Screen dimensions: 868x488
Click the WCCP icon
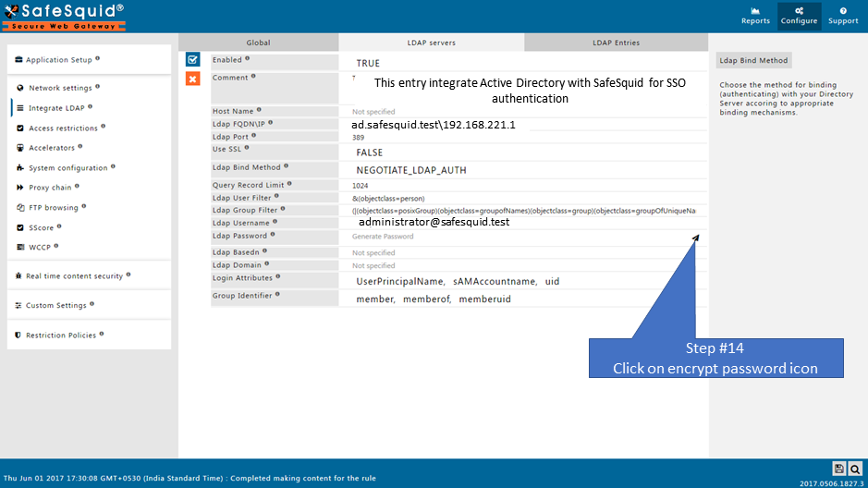[20, 248]
